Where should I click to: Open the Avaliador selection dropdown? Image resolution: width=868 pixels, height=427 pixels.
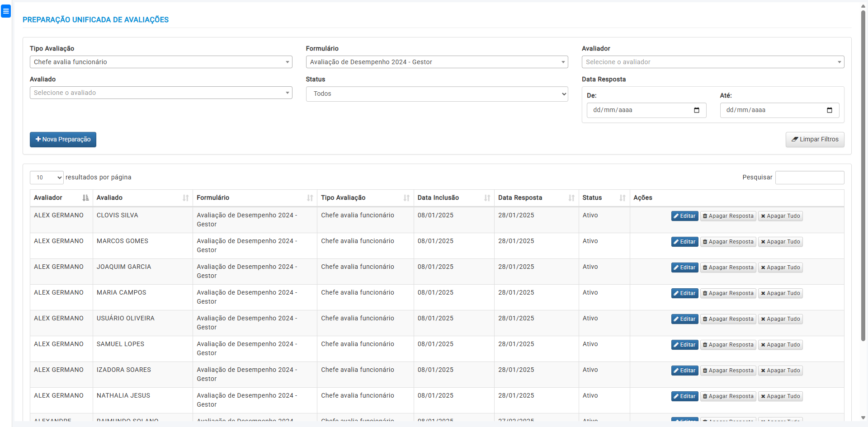coord(712,62)
